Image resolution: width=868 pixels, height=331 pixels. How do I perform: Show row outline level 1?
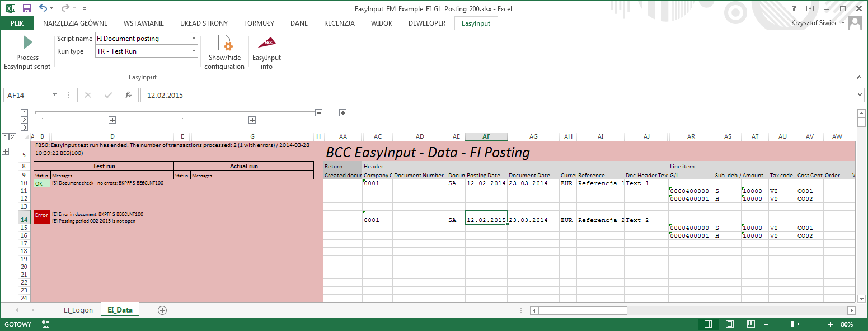[5, 136]
